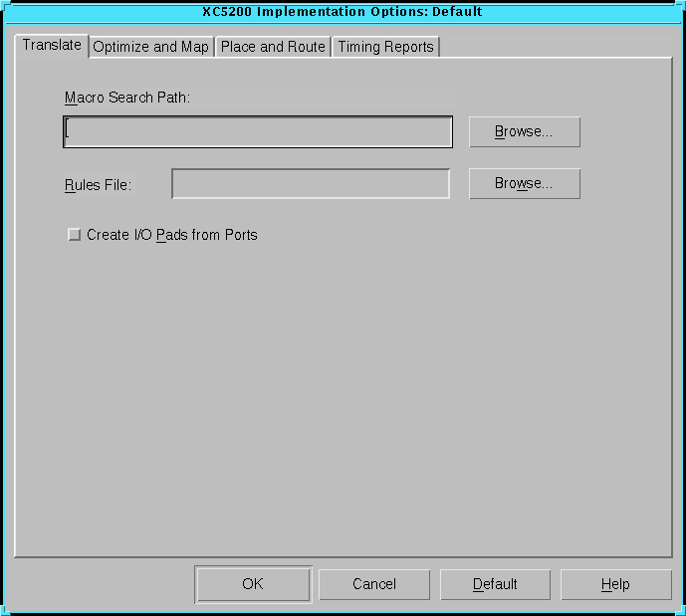The image size is (686, 616).
Task: Click the Create I/O Pads from Ports label
Action: click(171, 235)
